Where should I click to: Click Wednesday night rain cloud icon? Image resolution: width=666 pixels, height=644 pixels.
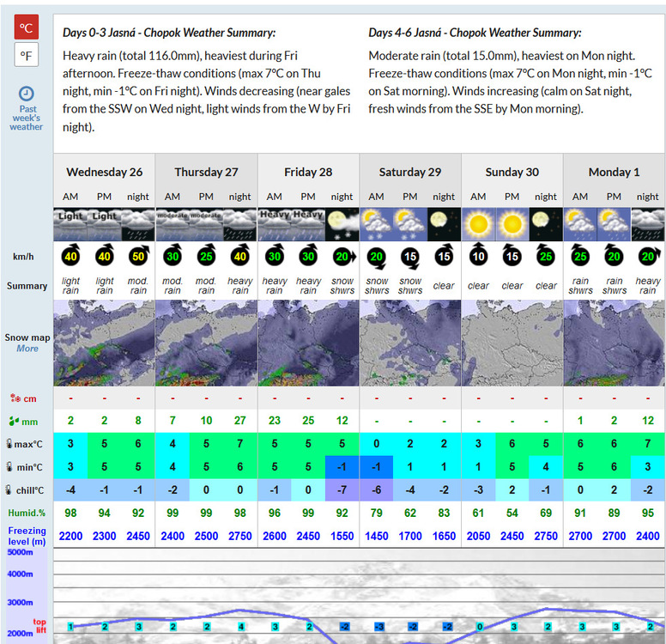[138, 224]
